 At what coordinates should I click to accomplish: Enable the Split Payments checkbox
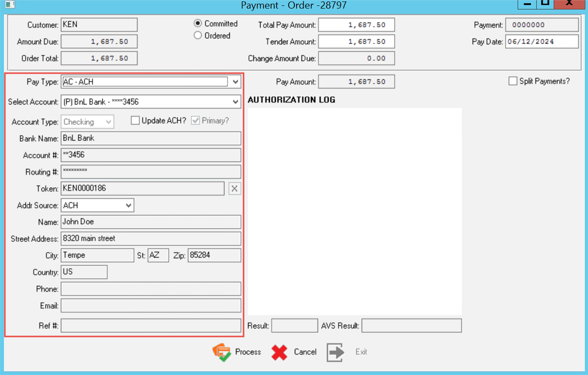pyautogui.click(x=512, y=81)
